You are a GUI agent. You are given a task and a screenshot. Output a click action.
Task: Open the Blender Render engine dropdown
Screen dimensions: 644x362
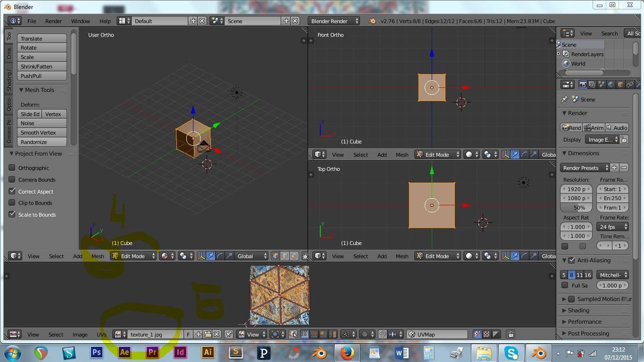[x=334, y=21]
